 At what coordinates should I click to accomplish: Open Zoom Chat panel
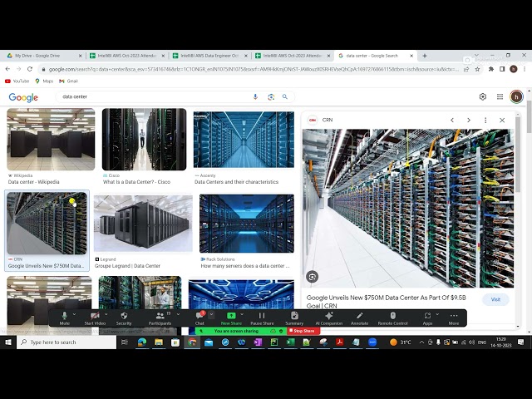click(x=199, y=318)
